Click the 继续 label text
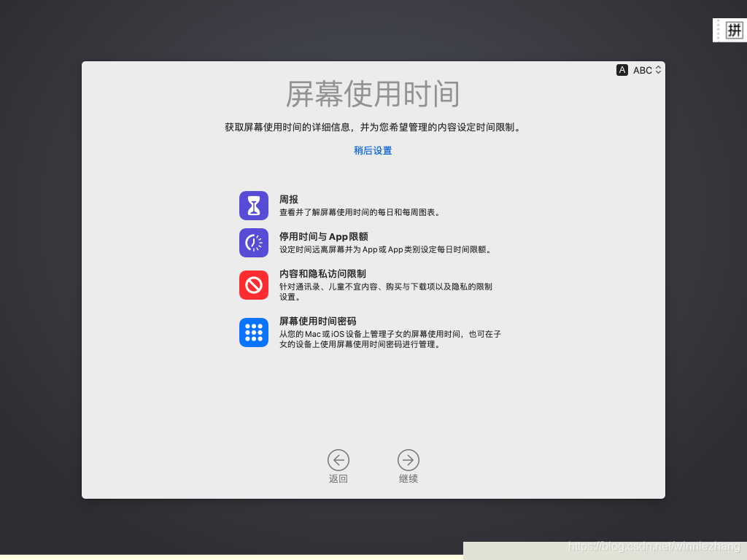This screenshot has height=560, width=747. coord(409,478)
